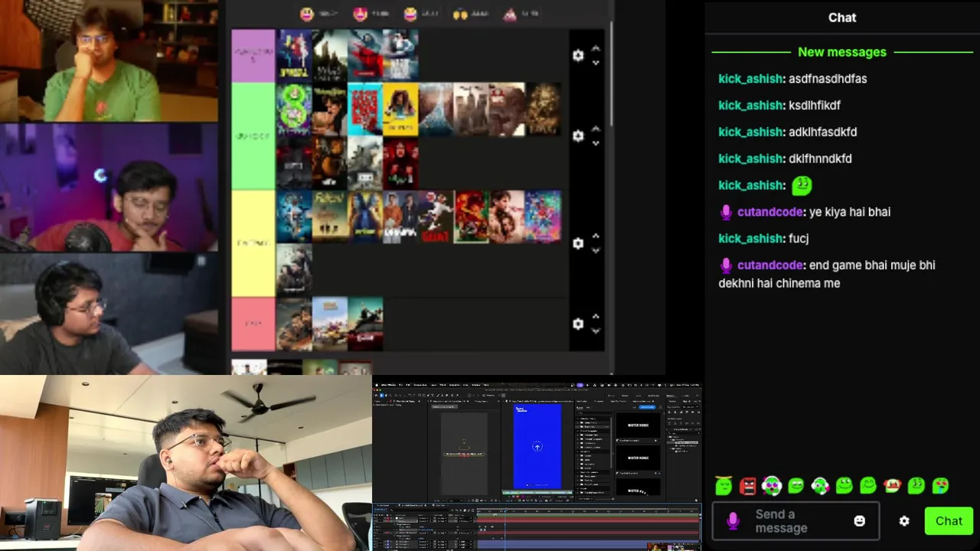Image resolution: width=980 pixels, height=551 pixels.
Task: Move the yellow tier row down
Action: point(596,251)
